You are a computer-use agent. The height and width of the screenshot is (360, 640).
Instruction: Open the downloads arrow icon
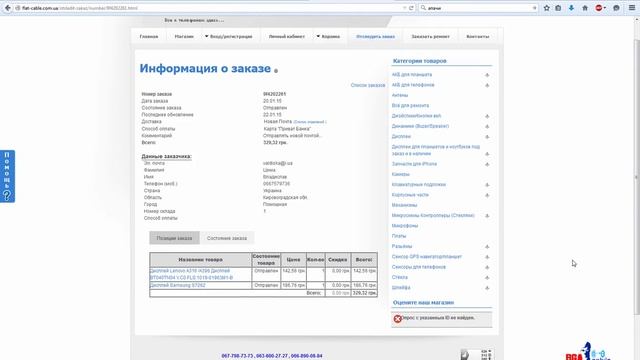(x=571, y=8)
